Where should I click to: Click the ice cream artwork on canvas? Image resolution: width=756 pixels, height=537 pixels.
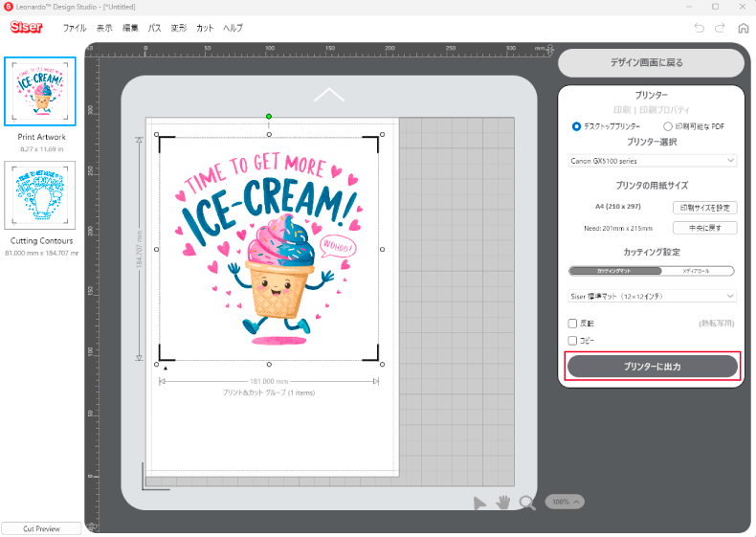pos(269,250)
